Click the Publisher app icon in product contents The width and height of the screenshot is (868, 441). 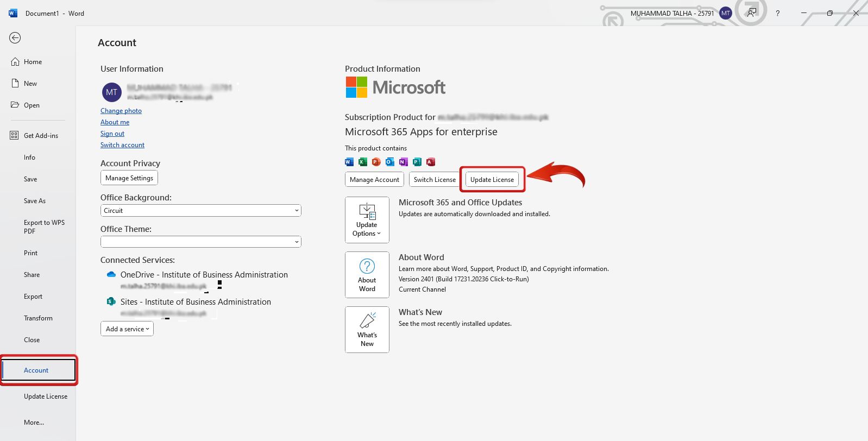point(417,162)
